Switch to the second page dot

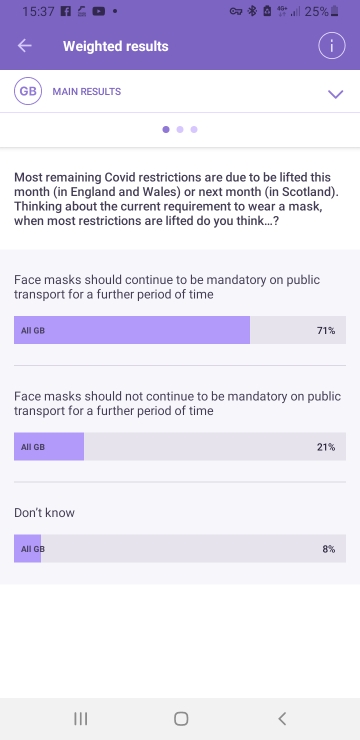click(180, 129)
